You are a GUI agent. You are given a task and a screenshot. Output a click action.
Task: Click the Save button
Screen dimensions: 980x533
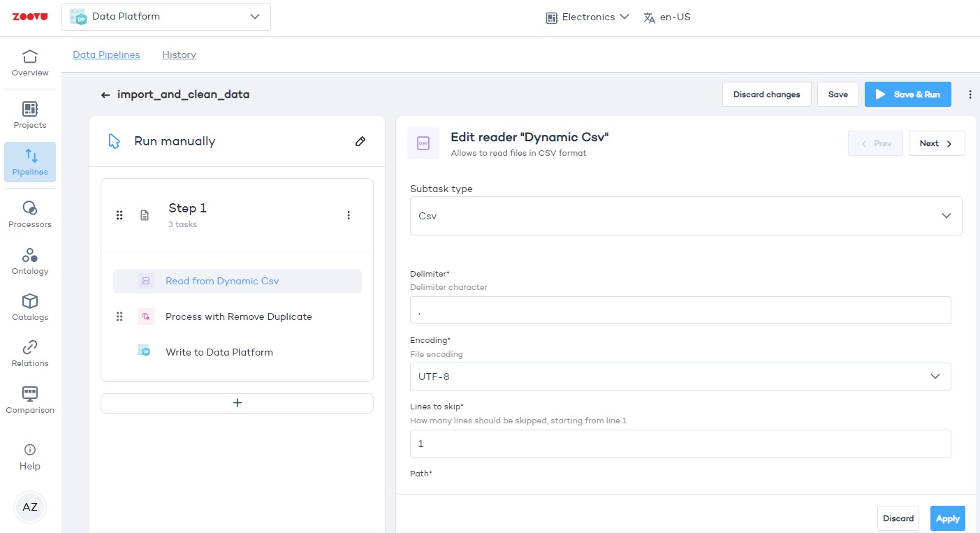tap(838, 94)
